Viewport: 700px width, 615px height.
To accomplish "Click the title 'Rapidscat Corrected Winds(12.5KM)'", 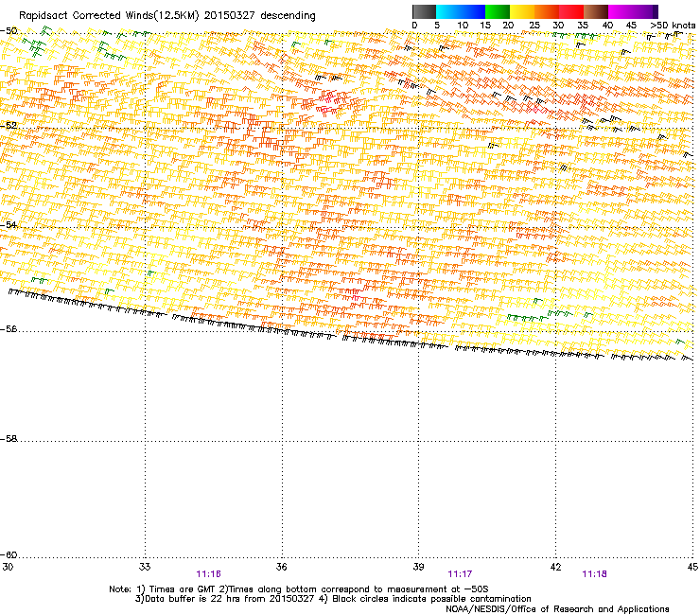I will 109,16.
